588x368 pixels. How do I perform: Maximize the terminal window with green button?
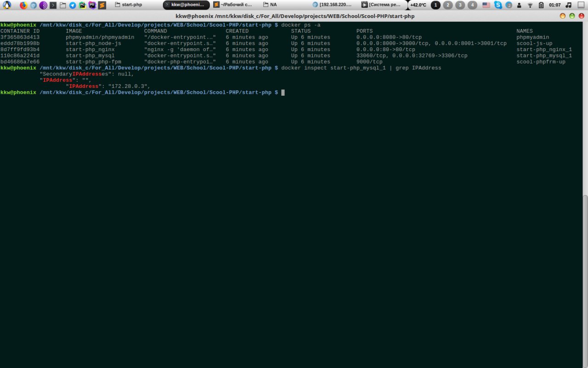click(x=572, y=16)
